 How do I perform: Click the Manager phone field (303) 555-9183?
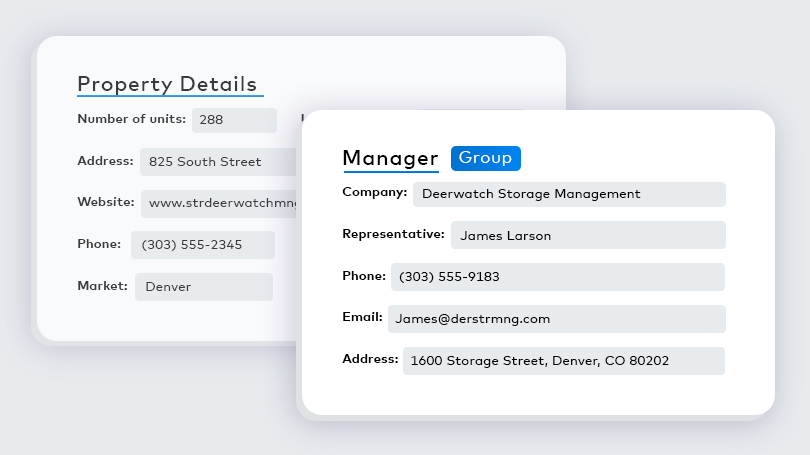(x=558, y=277)
